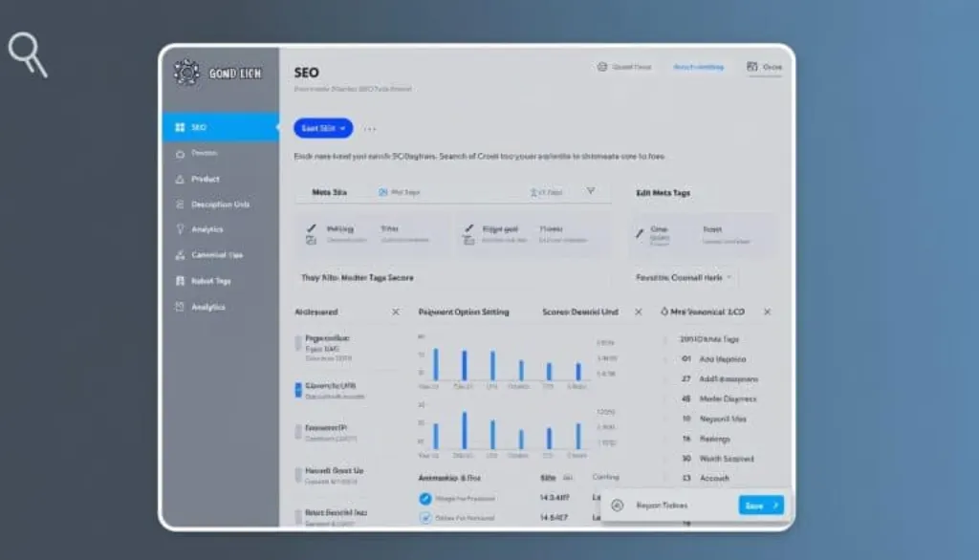Screen dimensions: 979x560
Task: Tick the checkbox for the Haoedl Goast Up row
Action: (x=298, y=475)
